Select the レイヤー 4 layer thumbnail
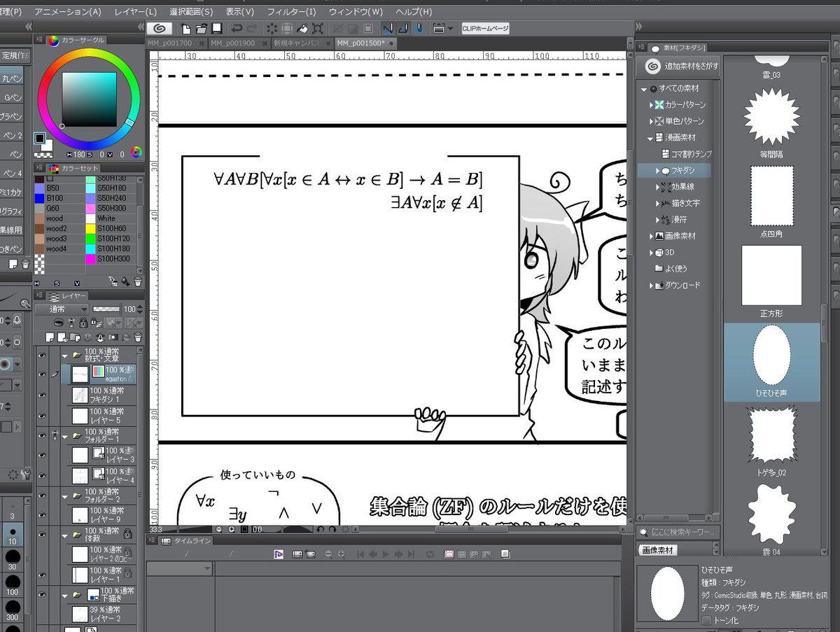The width and height of the screenshot is (840, 632). 80,476
